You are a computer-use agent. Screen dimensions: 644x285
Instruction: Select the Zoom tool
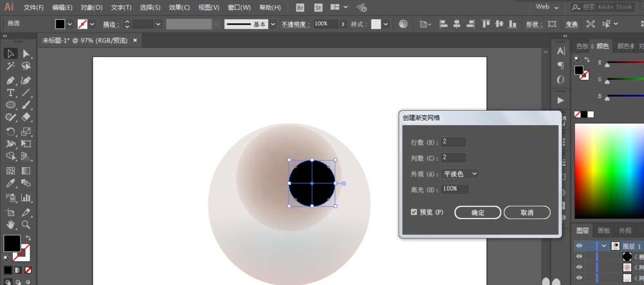pos(26,224)
